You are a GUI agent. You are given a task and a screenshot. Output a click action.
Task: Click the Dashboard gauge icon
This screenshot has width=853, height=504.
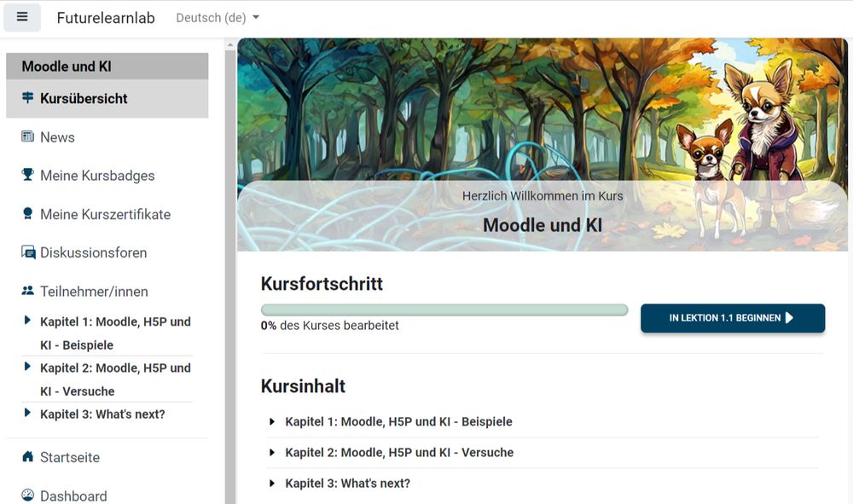[27, 495]
